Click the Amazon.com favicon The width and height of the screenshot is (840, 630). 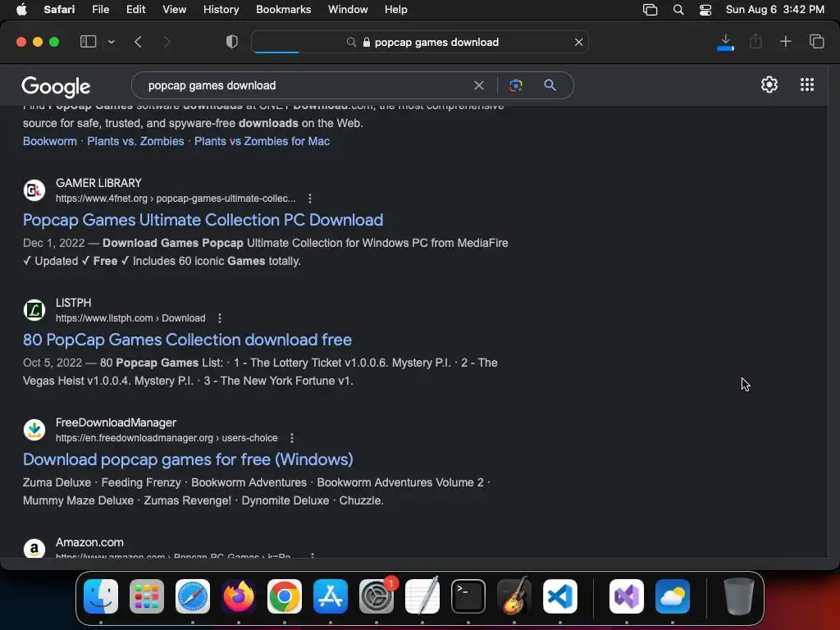coord(34,548)
